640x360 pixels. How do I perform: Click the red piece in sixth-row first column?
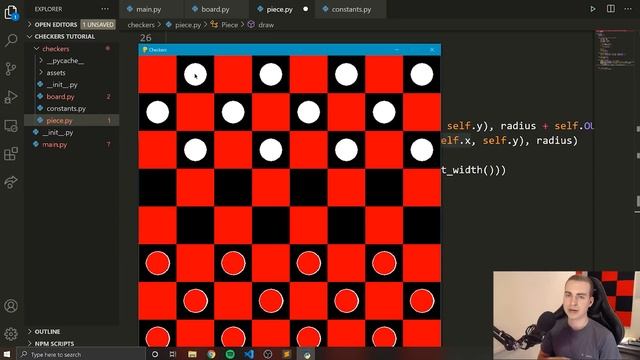(x=158, y=263)
